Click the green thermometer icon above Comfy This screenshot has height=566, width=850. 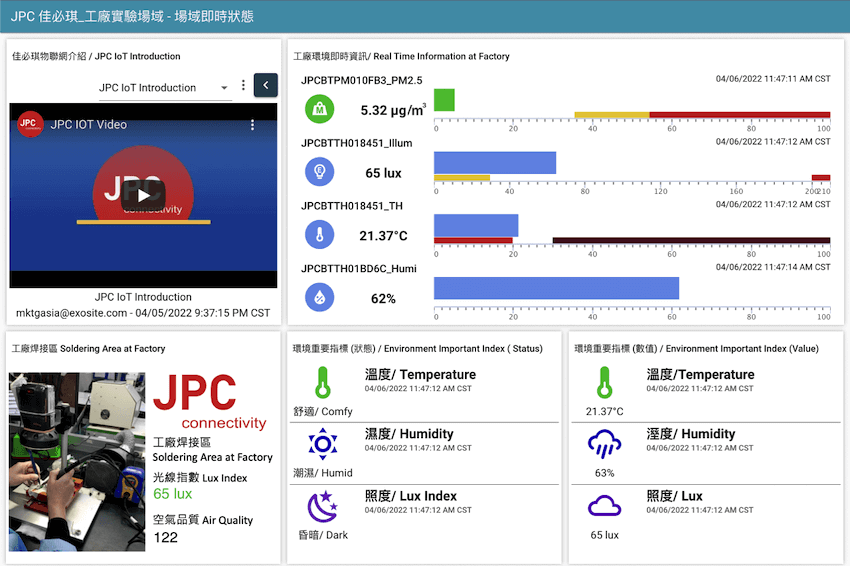(x=323, y=383)
